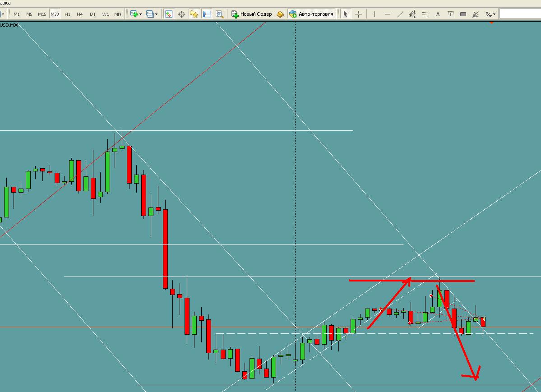Select the horizontal line drawing tool

(x=388, y=14)
